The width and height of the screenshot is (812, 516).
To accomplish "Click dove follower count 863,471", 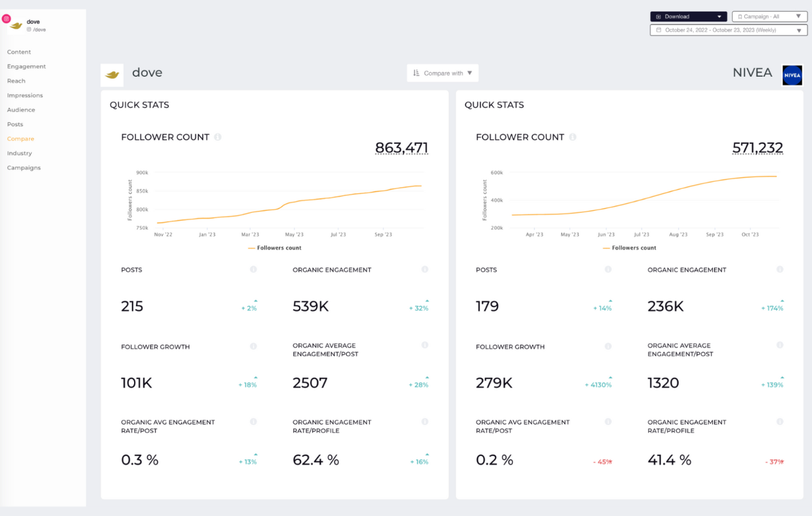I will pyautogui.click(x=401, y=148).
